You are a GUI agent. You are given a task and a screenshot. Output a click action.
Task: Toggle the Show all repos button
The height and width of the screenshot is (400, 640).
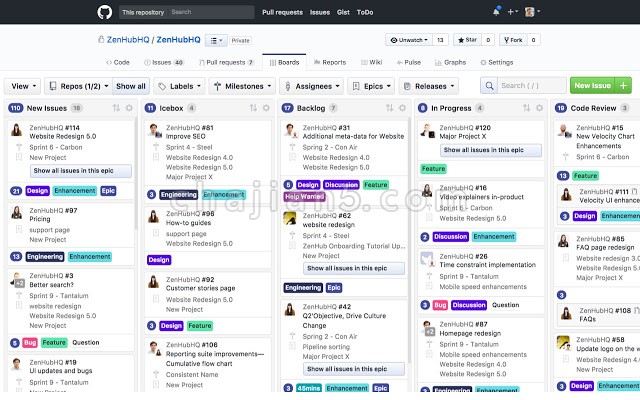click(131, 86)
